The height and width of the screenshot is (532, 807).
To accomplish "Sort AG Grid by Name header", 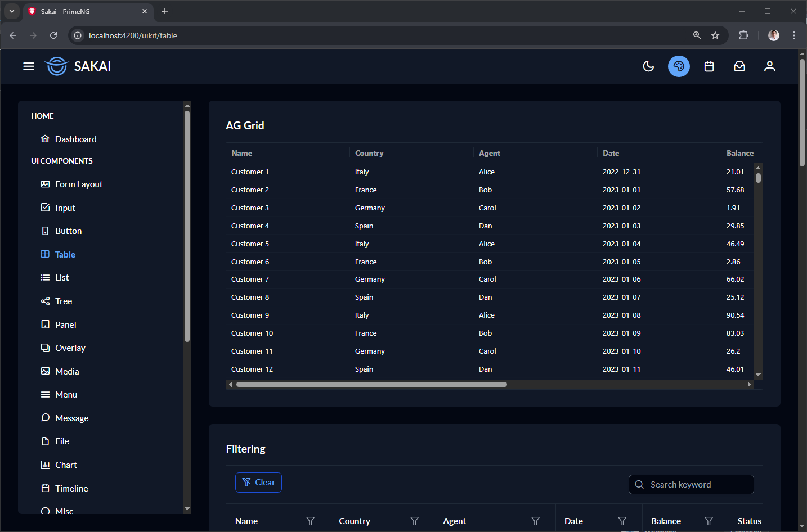I will point(288,153).
